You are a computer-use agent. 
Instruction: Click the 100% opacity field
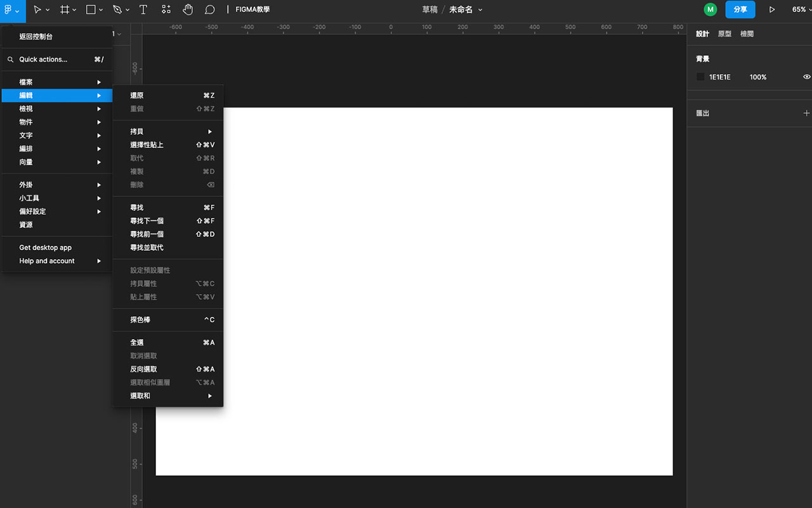(758, 77)
